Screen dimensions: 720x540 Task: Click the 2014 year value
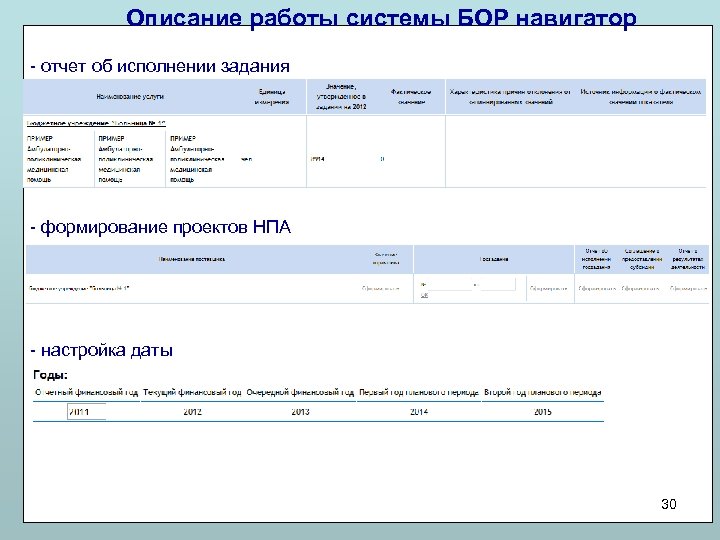pyautogui.click(x=419, y=412)
